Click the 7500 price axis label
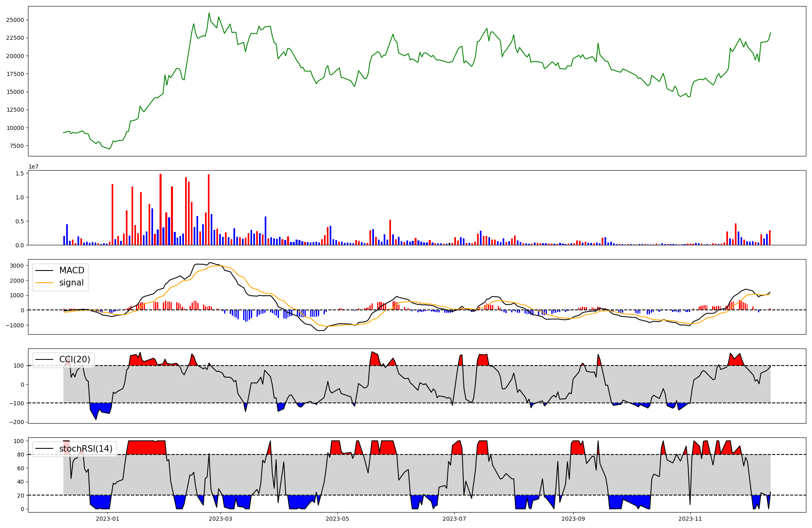 click(17, 146)
